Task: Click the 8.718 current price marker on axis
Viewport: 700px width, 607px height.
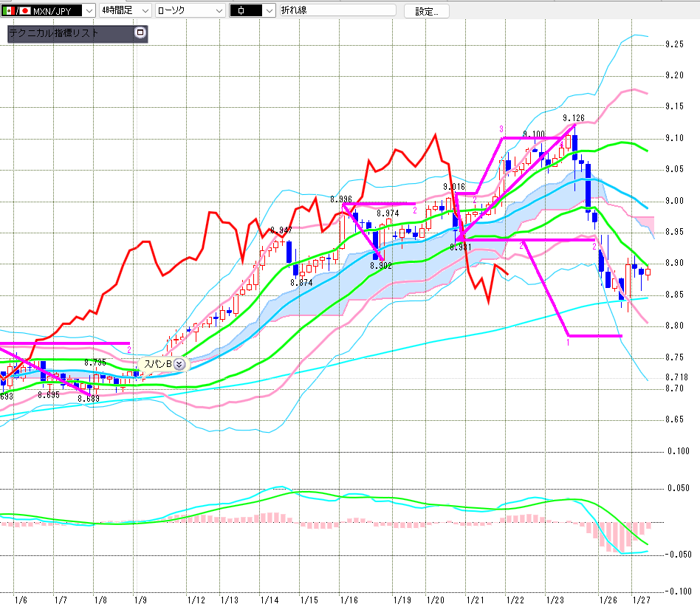Action: (x=676, y=377)
